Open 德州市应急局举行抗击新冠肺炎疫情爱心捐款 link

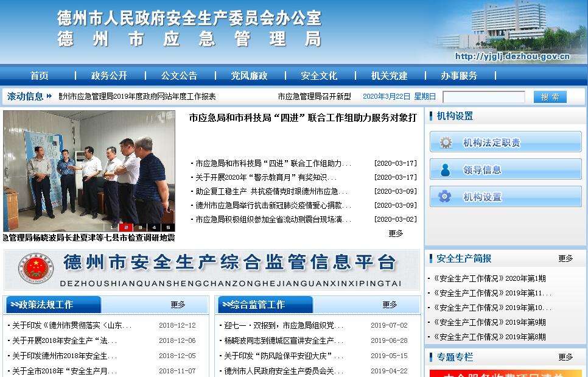[x=273, y=205]
